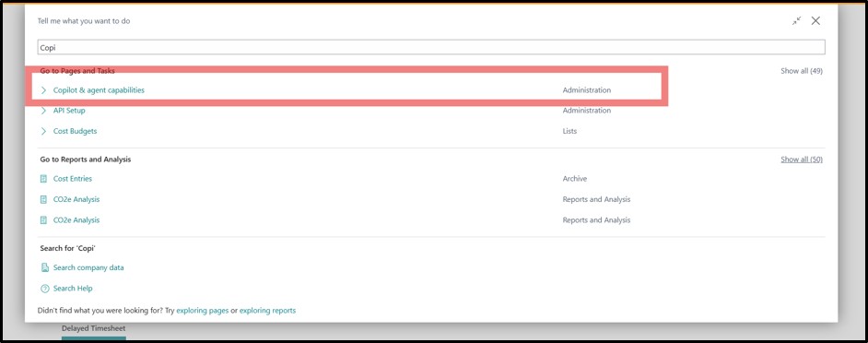868x343 pixels.
Task: Click the Search company data document icon
Action: click(45, 267)
